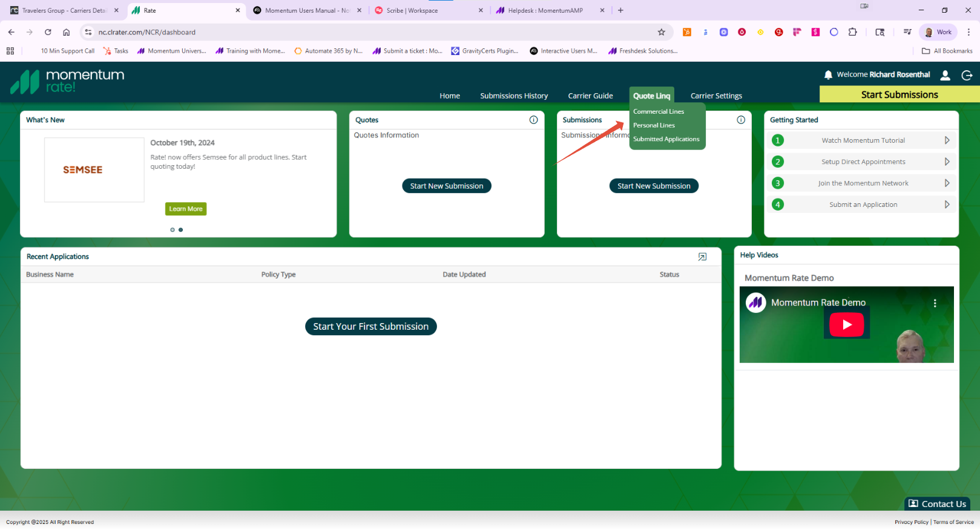980x530 pixels.
Task: Open the Submissions card info icon
Action: (741, 120)
